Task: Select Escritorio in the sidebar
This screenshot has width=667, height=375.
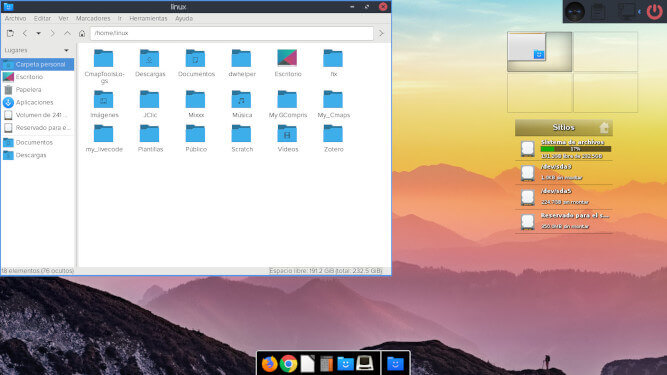Action: [37, 77]
